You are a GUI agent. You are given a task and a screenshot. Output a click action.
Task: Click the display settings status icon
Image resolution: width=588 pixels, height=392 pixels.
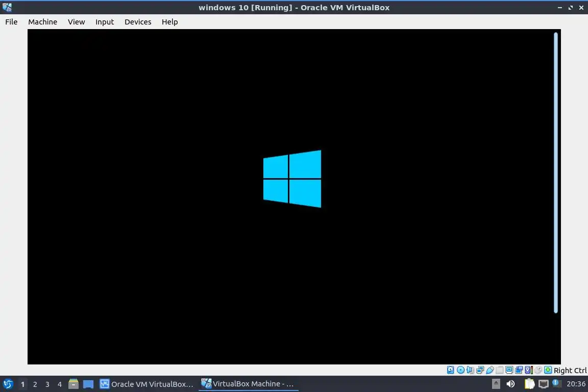pyautogui.click(x=509, y=370)
